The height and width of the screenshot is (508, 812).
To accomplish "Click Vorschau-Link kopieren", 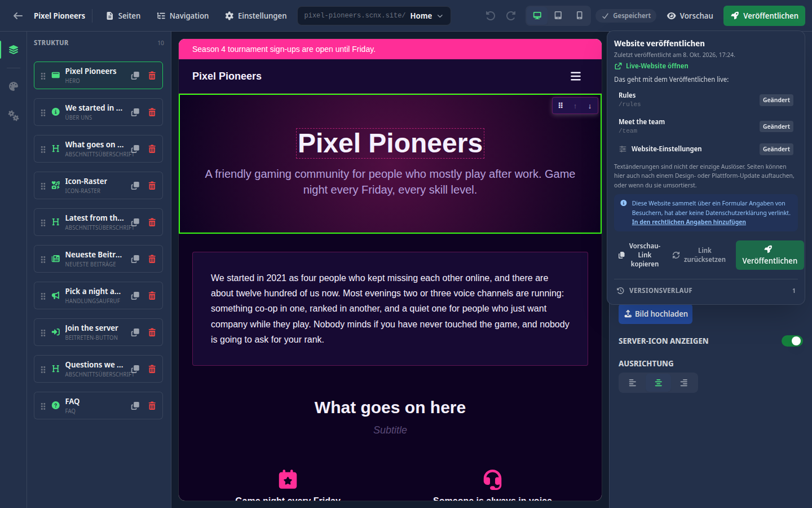I will point(639,255).
